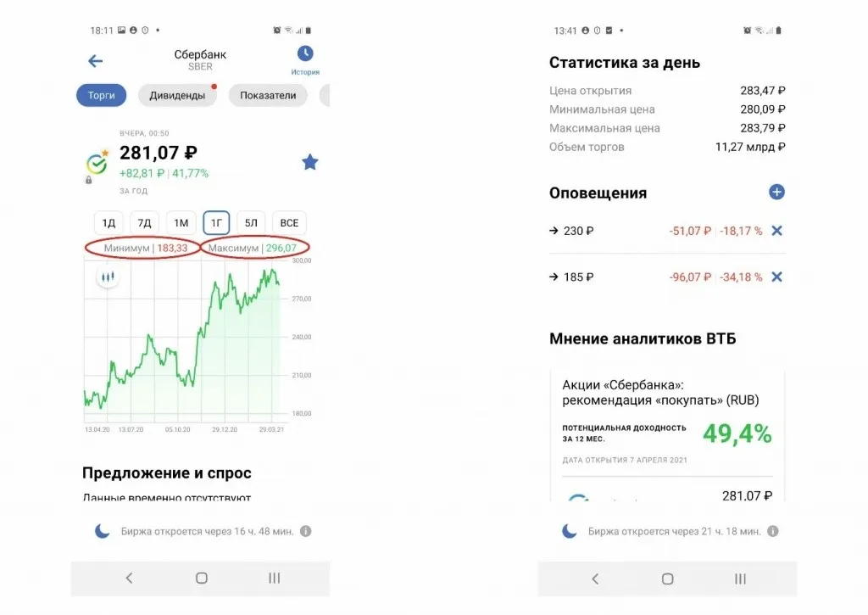Tap info icon beside exchange opening in 21 ч.
The image size is (868, 615).
pos(772,532)
